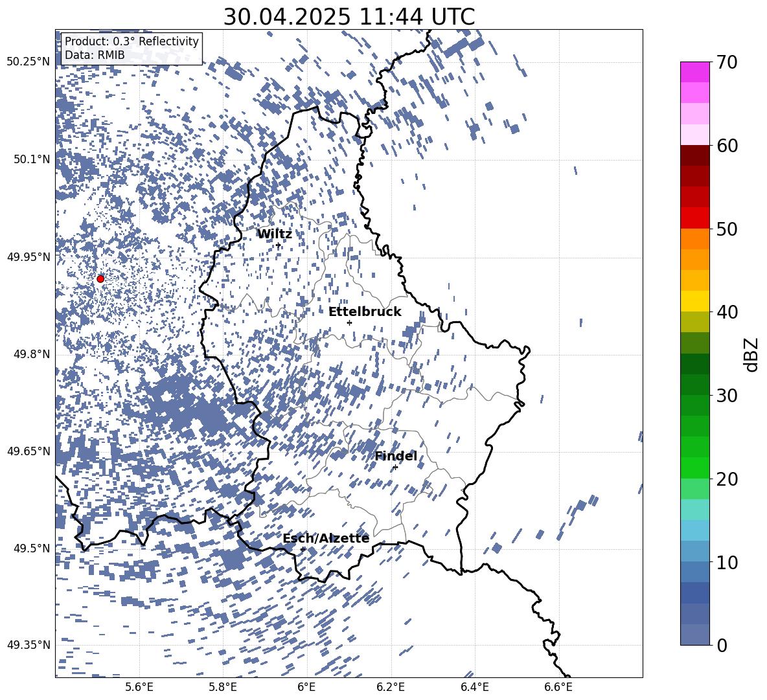Click the longitude label 6°E
This screenshot has width=767, height=700.
tap(306, 687)
